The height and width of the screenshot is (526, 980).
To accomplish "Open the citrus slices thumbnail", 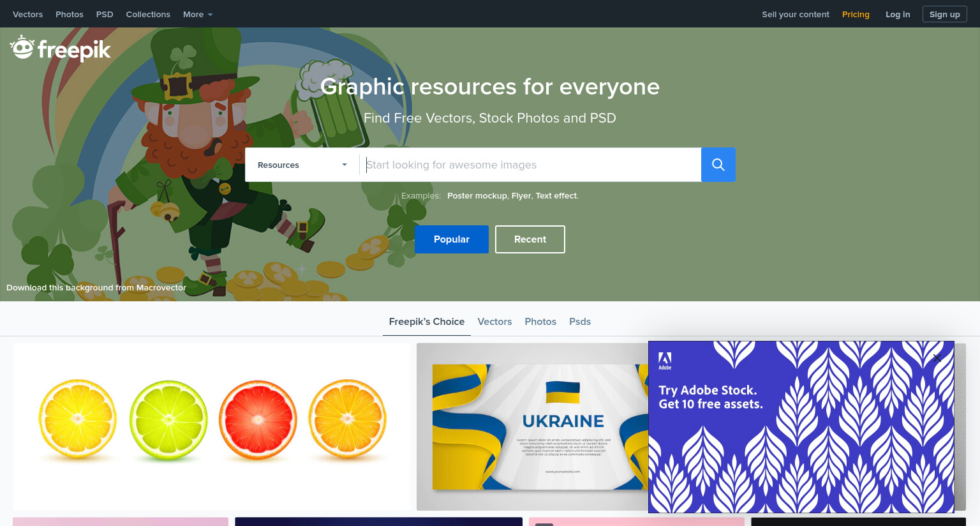I will (x=211, y=426).
